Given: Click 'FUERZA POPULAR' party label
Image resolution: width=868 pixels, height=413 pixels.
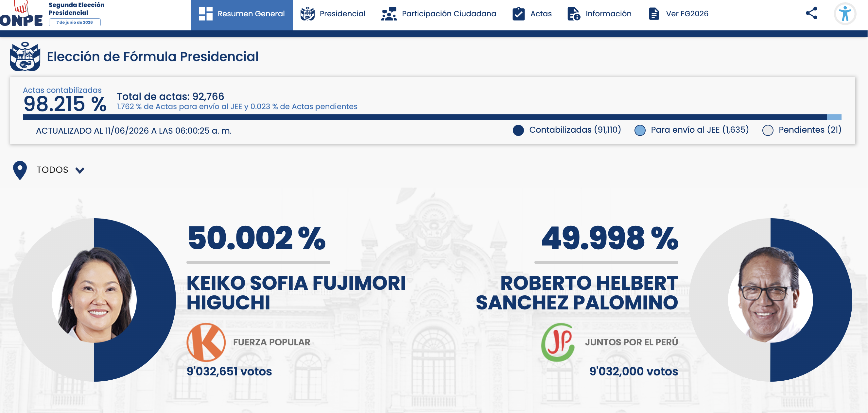Looking at the screenshot, I should coord(271,342).
